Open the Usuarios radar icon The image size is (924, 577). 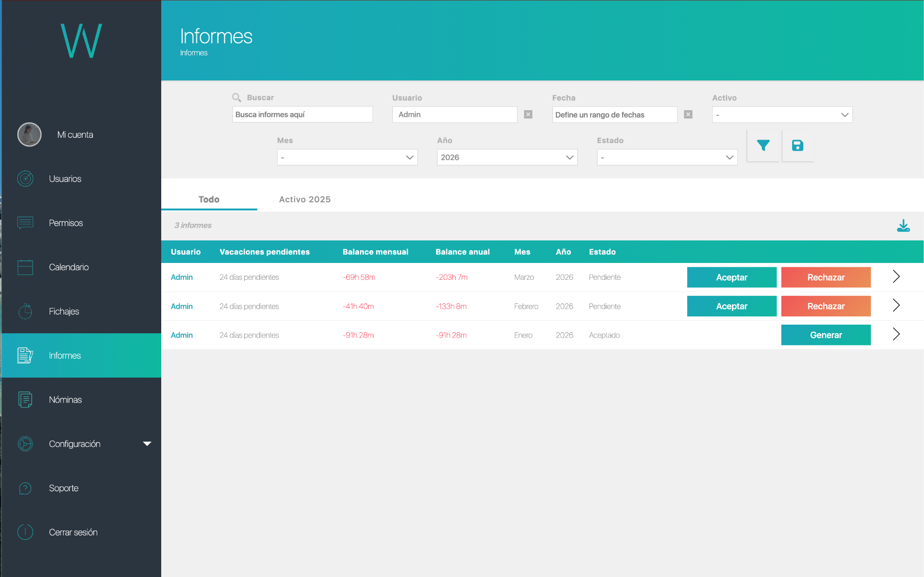coord(25,179)
